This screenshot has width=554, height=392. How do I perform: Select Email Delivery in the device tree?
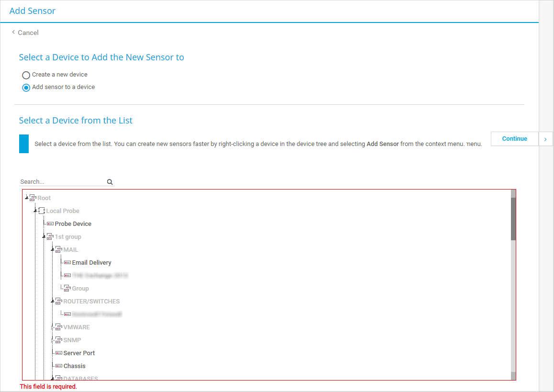click(91, 263)
